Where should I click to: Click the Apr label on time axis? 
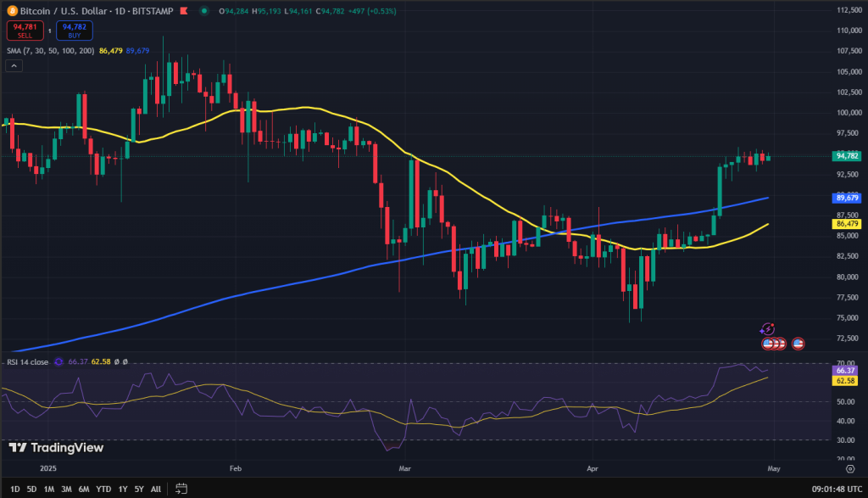click(593, 468)
